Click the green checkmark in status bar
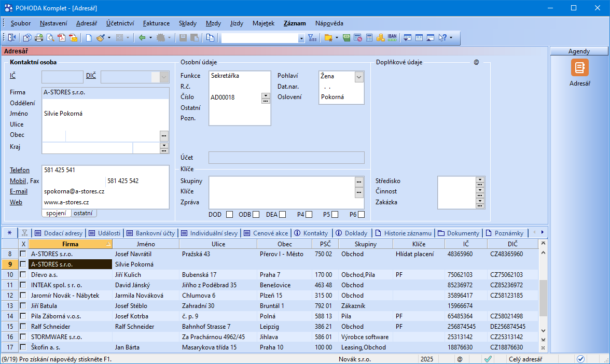The image size is (610, 364). pos(488,359)
